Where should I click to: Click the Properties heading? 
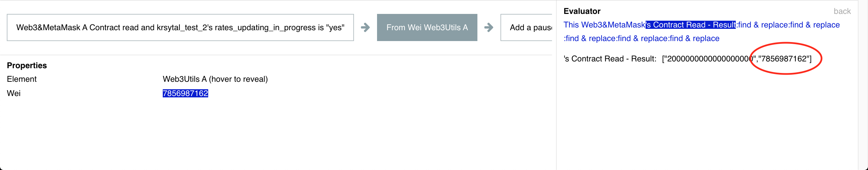27,65
